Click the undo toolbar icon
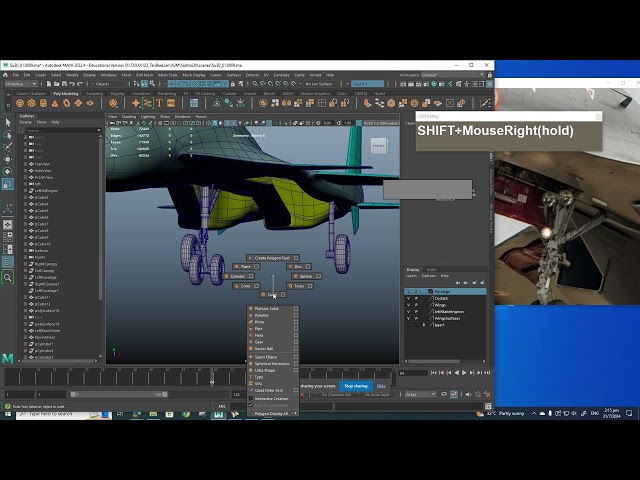 click(72, 84)
